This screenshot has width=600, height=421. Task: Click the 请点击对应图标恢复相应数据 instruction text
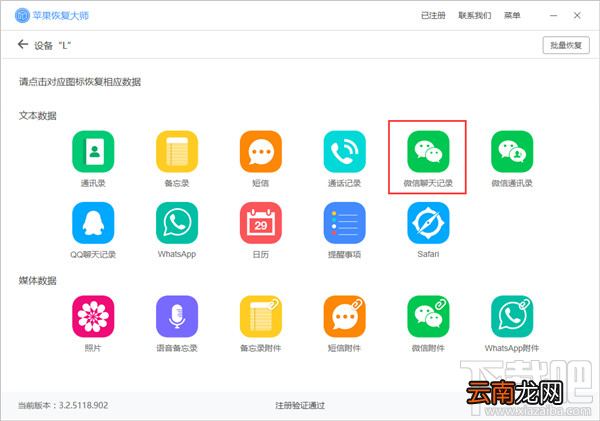(x=80, y=82)
